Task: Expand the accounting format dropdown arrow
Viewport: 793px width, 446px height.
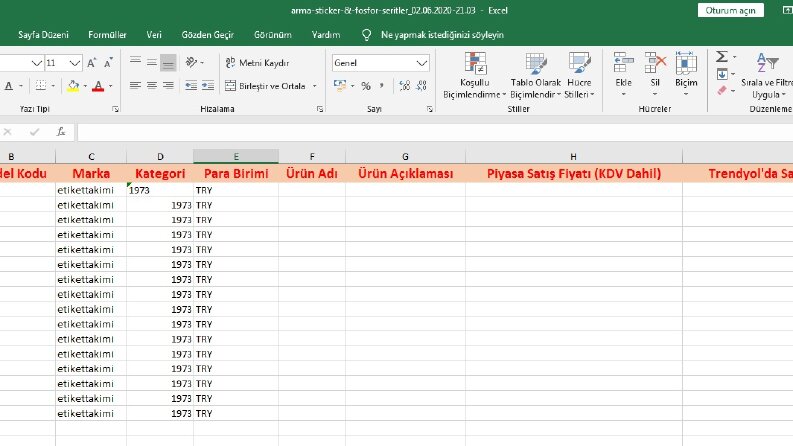Action: coord(352,86)
